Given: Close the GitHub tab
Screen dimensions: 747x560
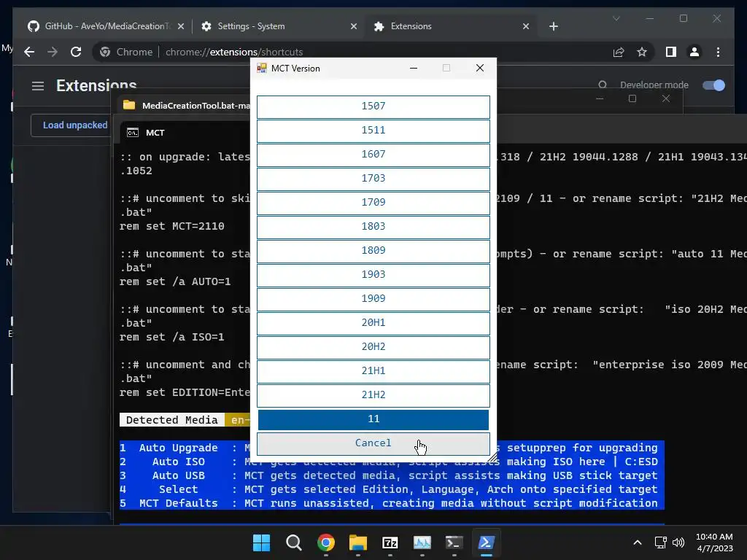Looking at the screenshot, I should (x=181, y=27).
